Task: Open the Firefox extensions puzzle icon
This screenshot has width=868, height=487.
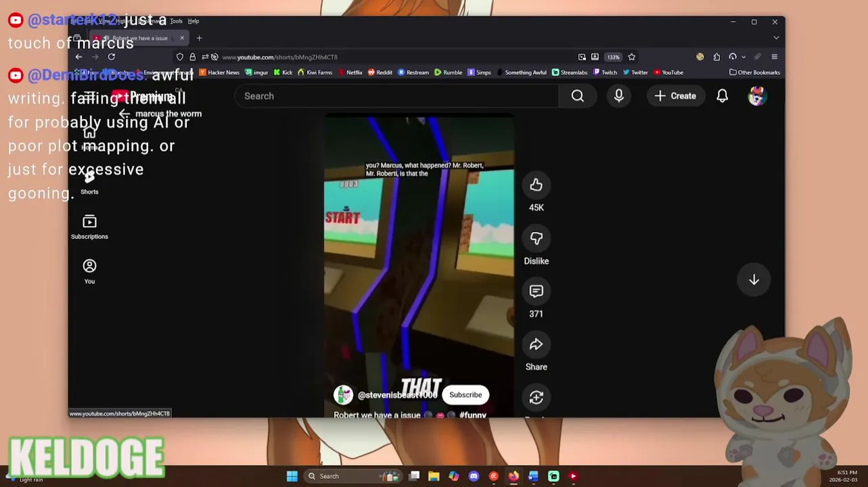Action: click(716, 57)
